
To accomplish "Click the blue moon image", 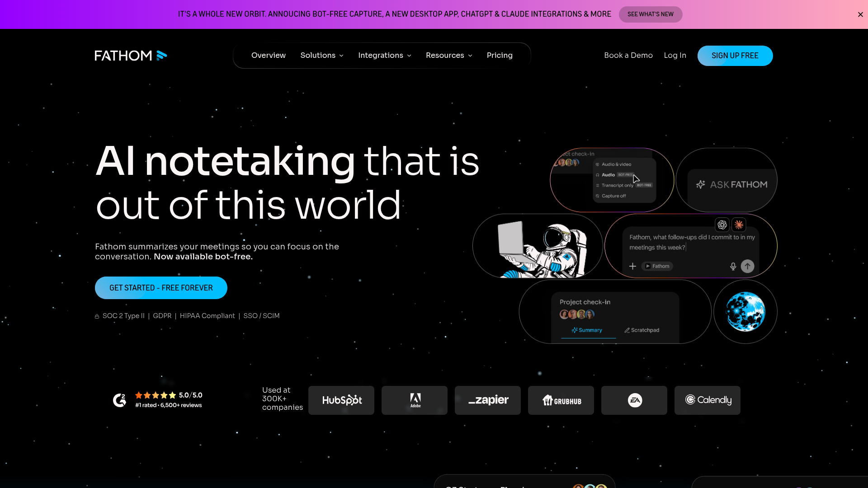I will click(745, 312).
